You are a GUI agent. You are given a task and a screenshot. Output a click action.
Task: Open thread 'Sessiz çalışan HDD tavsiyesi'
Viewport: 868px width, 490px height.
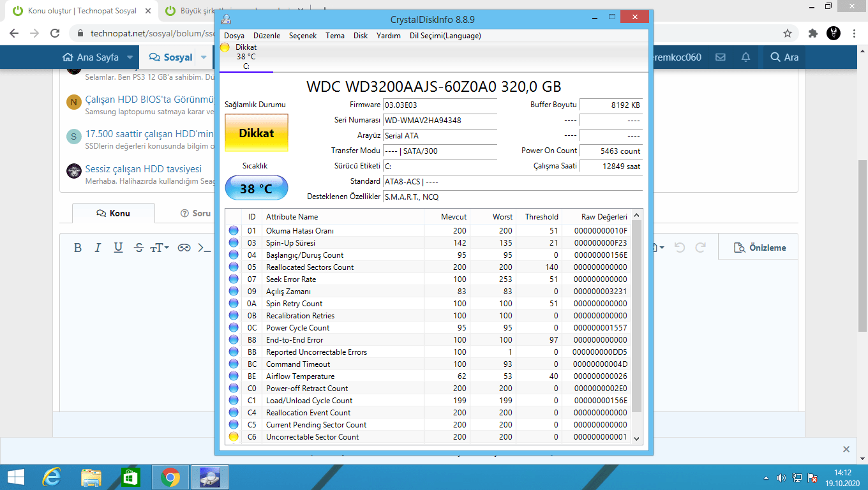tap(144, 169)
